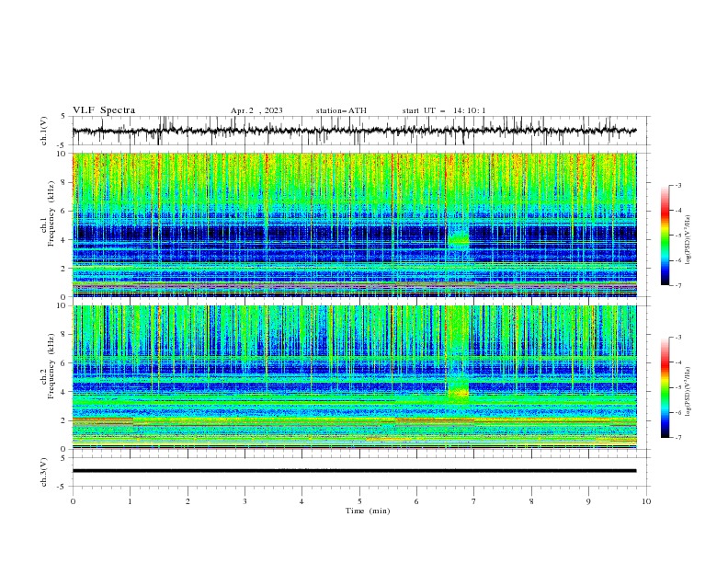Click the time axis tick label '1'
728x563 pixels.
click(x=130, y=501)
